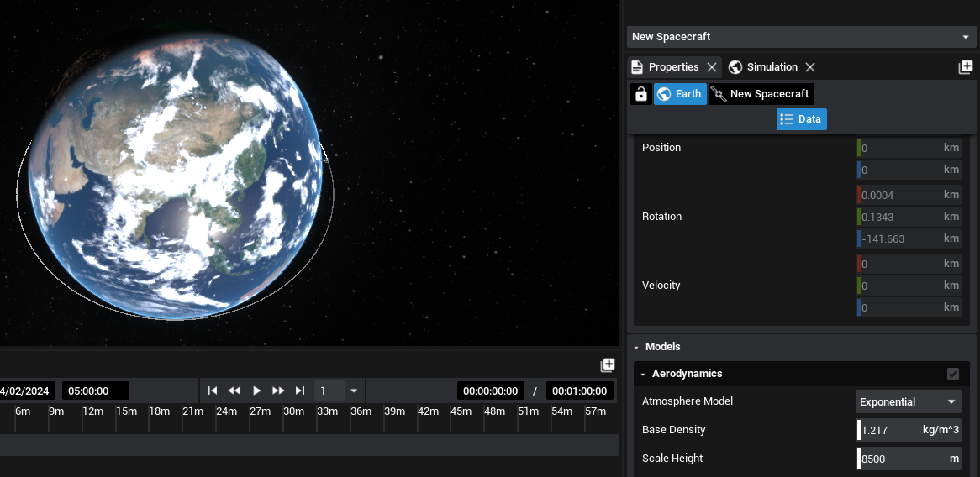The width and height of the screenshot is (980, 477).
Task: Switch to the Simulation tab
Action: (772, 67)
